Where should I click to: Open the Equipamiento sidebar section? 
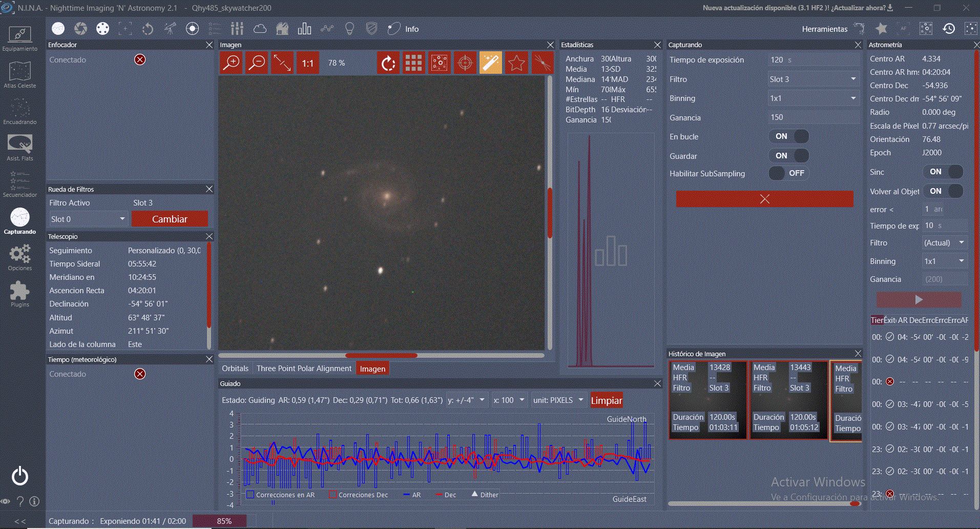tap(20, 38)
